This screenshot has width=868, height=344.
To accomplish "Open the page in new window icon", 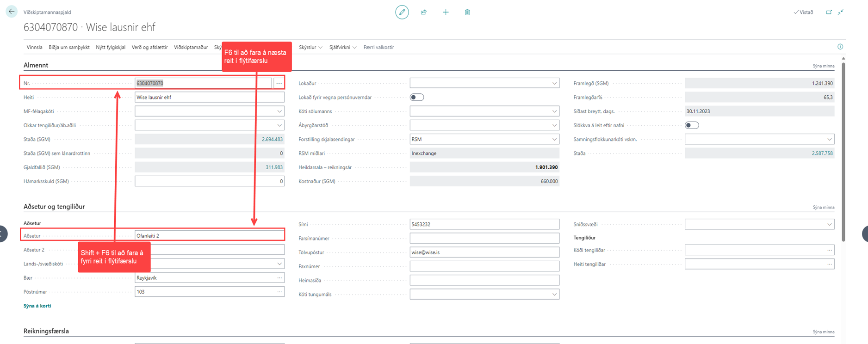I will (829, 12).
